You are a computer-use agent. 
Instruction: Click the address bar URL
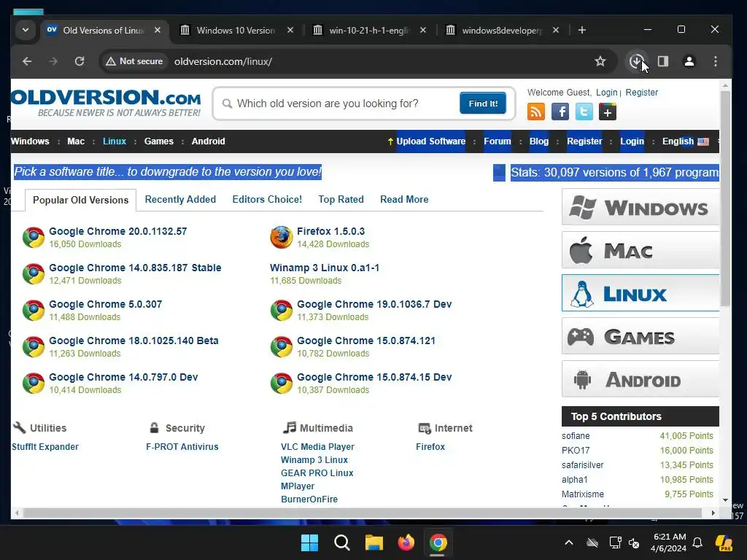pyautogui.click(x=223, y=61)
